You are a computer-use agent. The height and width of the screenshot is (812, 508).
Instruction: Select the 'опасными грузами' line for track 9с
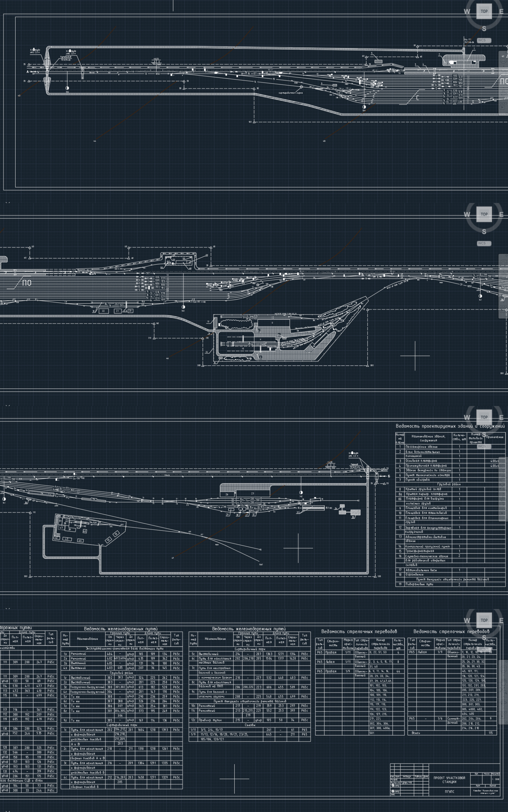pyautogui.click(x=211, y=696)
